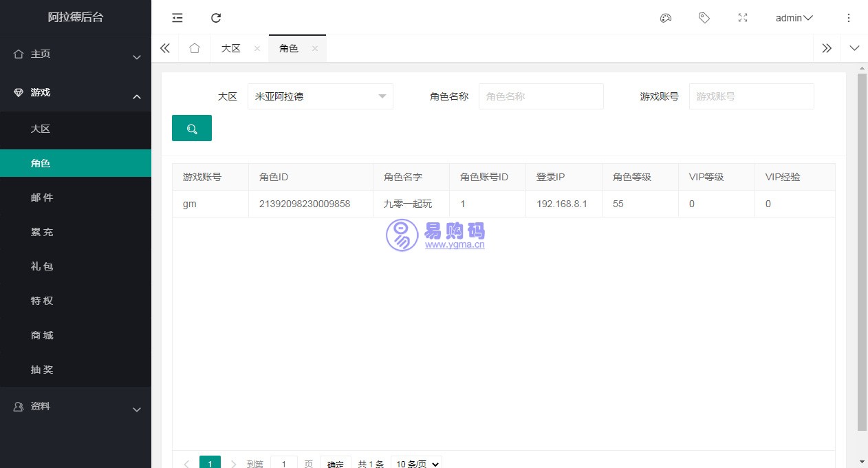Click the green search button
The width and height of the screenshot is (868, 468).
[x=192, y=129]
